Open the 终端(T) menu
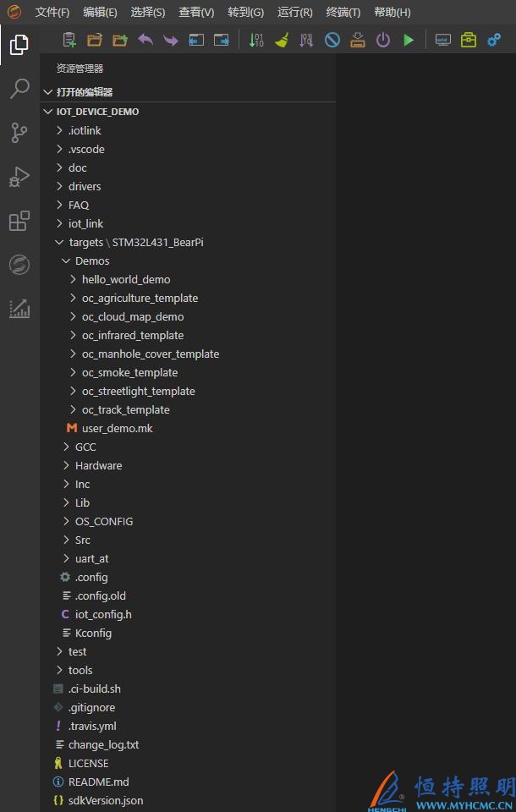Screen dimensions: 516x812 click(343, 13)
